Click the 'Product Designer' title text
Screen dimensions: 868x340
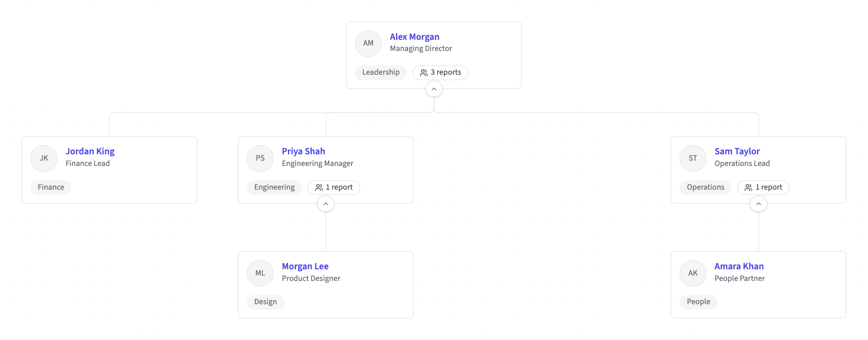[x=311, y=278]
